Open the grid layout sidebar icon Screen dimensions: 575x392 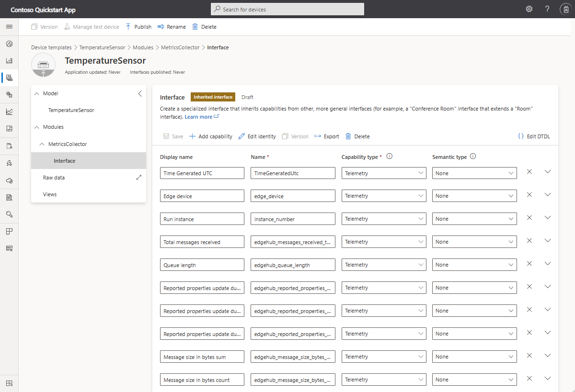9,128
